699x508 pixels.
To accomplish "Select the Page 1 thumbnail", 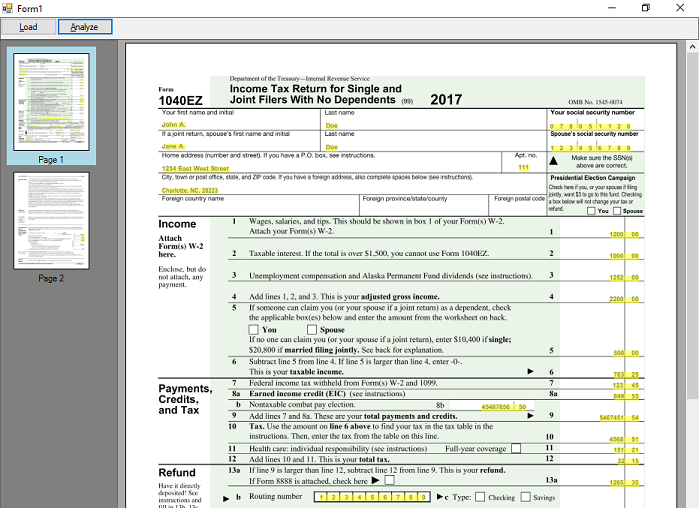I will (x=51, y=106).
